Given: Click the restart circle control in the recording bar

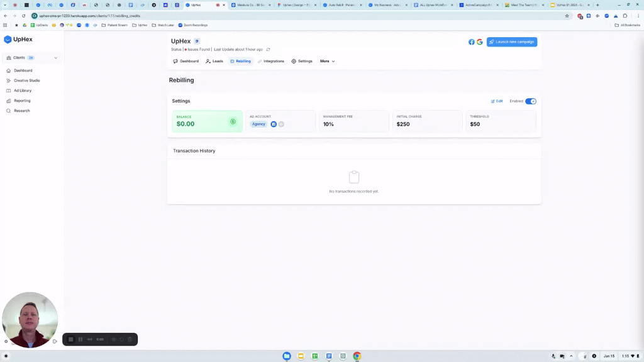Looking at the screenshot, I should (x=121, y=339).
